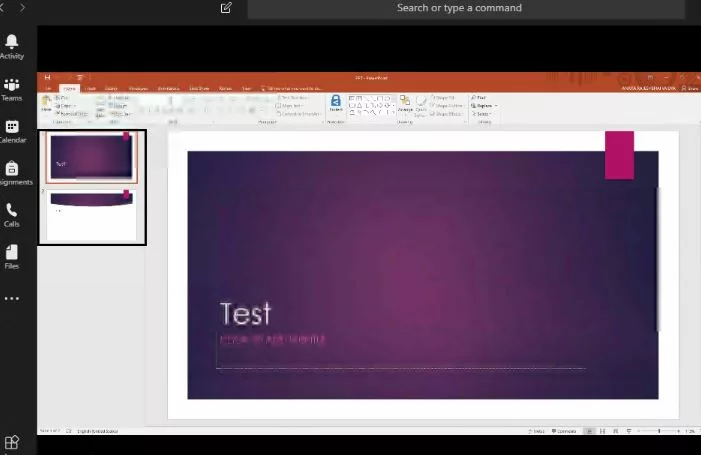
Task: Switch to the Slide Show ribbon tab
Action: pyautogui.click(x=199, y=88)
